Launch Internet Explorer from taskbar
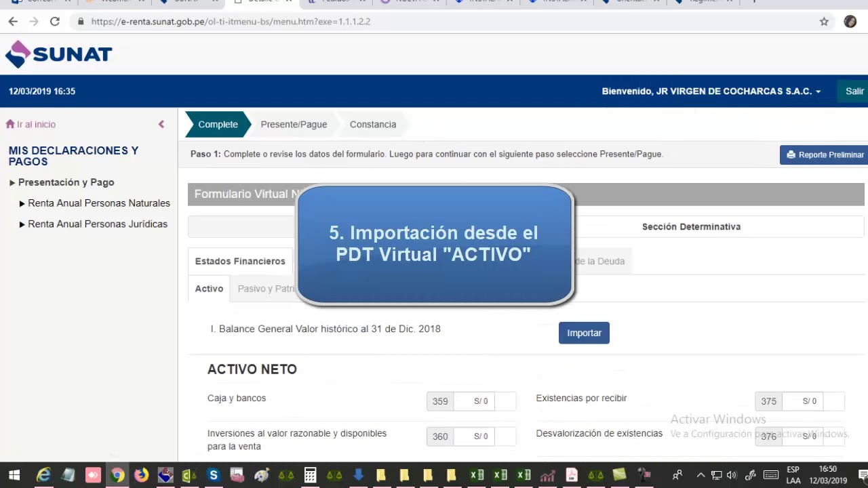This screenshot has width=868, height=488. pyautogui.click(x=44, y=475)
